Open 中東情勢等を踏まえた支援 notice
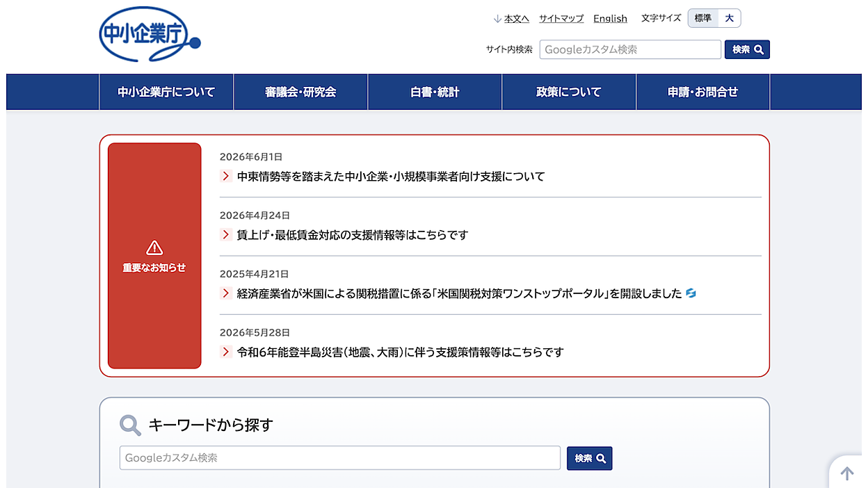This screenshot has width=868, height=488. click(391, 177)
